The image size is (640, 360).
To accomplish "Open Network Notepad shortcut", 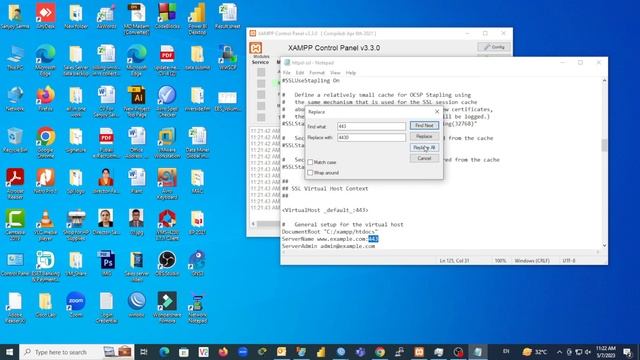I will coord(198,307).
